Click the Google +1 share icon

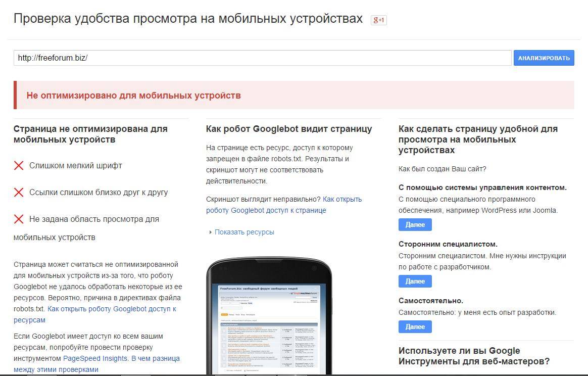pos(379,20)
